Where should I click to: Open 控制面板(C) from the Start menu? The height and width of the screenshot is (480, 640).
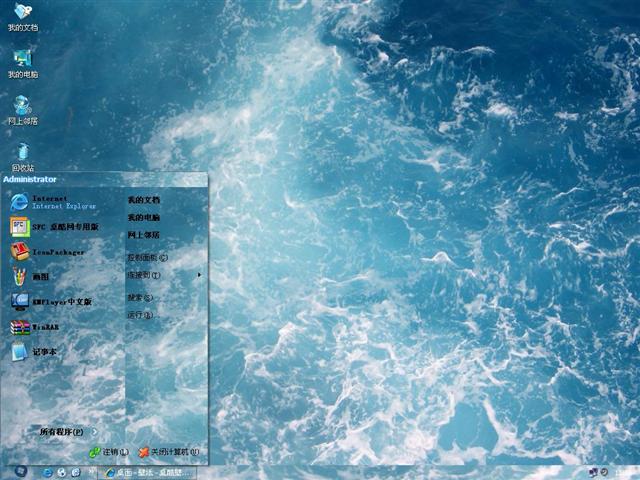(148, 258)
